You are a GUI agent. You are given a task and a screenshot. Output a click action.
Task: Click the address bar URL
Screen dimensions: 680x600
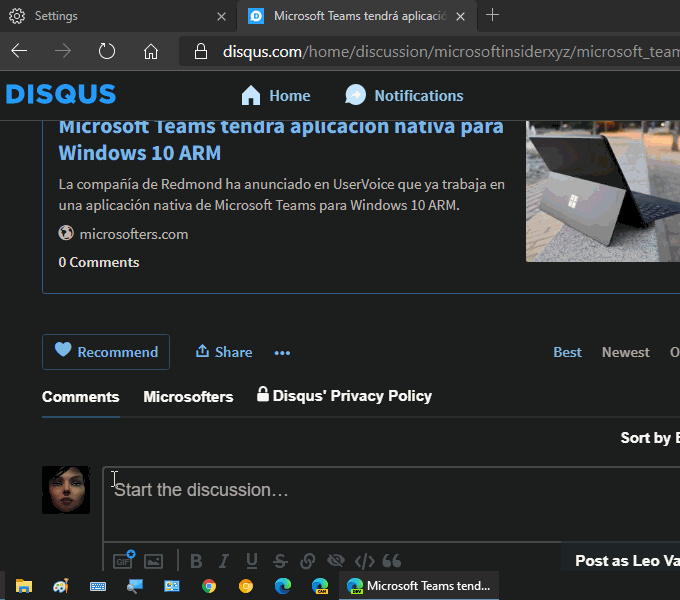click(x=451, y=52)
